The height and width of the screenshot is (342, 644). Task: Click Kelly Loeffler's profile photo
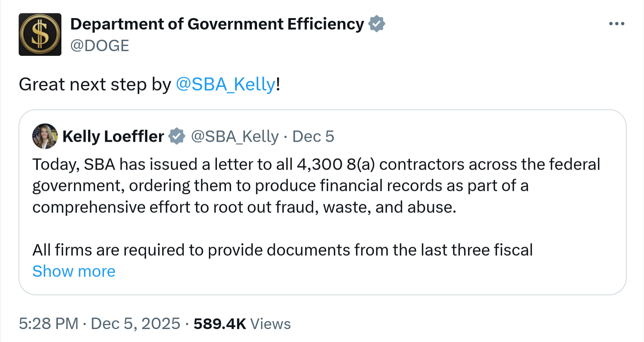click(45, 136)
